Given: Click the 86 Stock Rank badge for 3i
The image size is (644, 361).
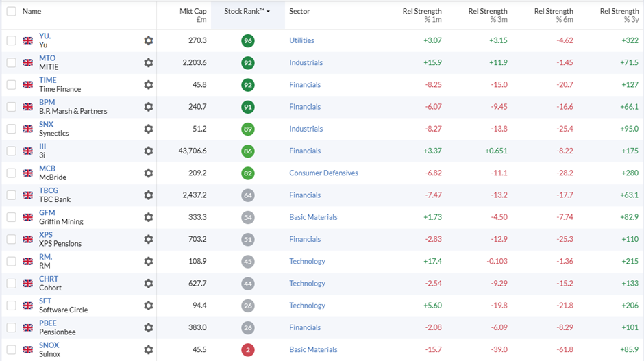Looking at the screenshot, I should click(247, 151).
